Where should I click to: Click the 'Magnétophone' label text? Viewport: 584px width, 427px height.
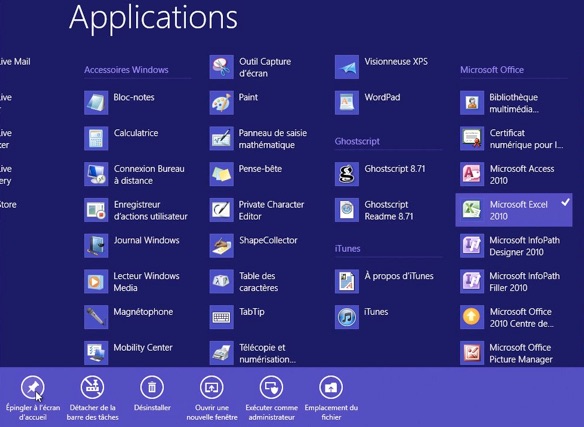[x=143, y=312]
